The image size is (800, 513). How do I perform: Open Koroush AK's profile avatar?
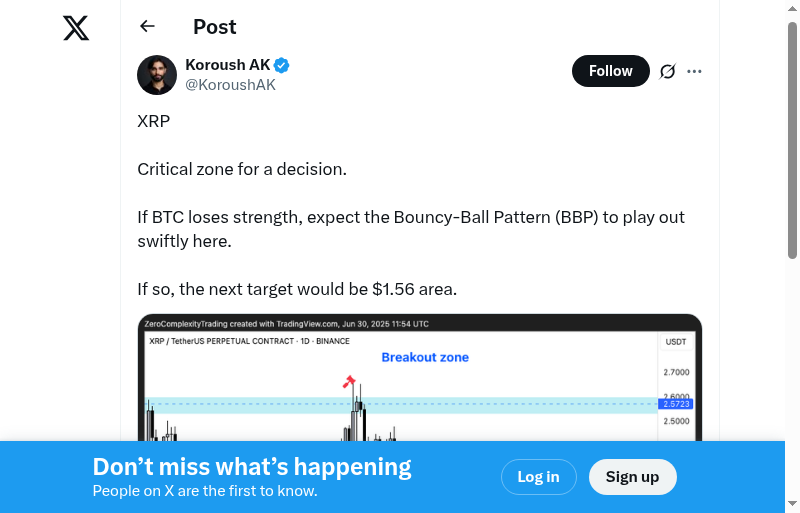tap(157, 75)
